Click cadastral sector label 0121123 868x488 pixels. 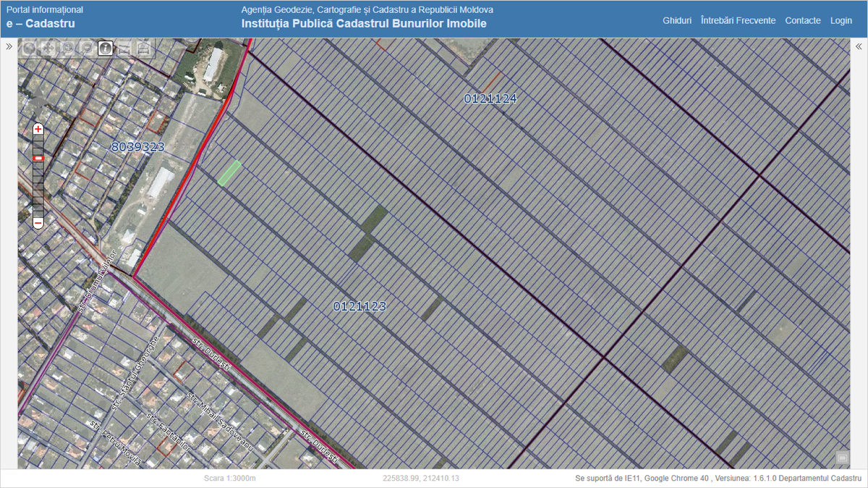click(x=359, y=306)
